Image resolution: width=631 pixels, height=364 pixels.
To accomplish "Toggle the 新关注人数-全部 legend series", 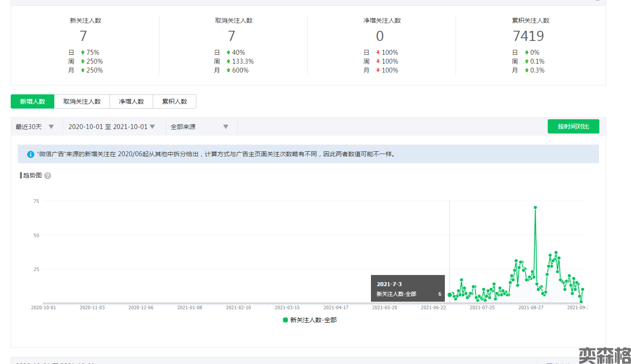I will [309, 320].
